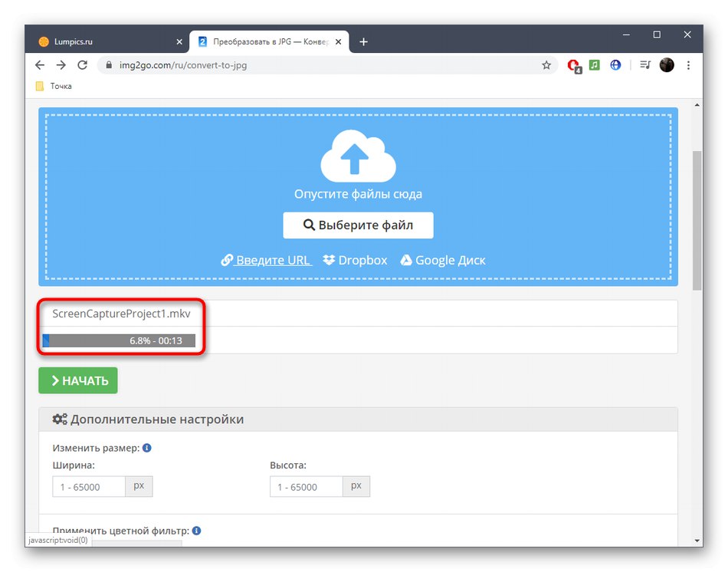Click the ScreenCaptureProject1.mkv file name
This screenshot has width=728, height=572.
pyautogui.click(x=121, y=314)
